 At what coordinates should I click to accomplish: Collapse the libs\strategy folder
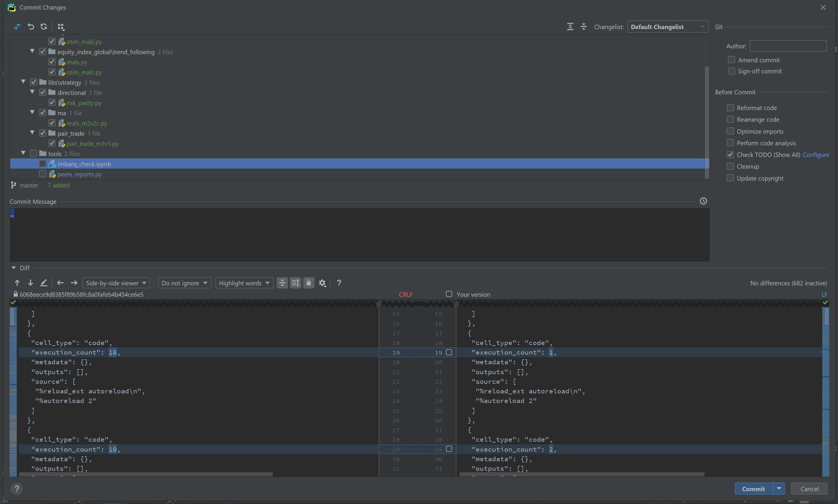coord(23,82)
